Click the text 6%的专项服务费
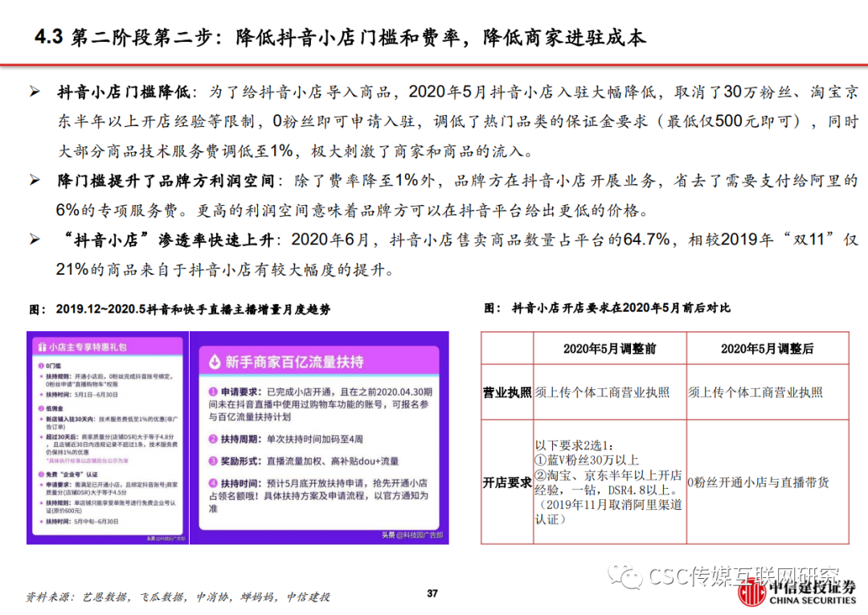 tap(117, 211)
